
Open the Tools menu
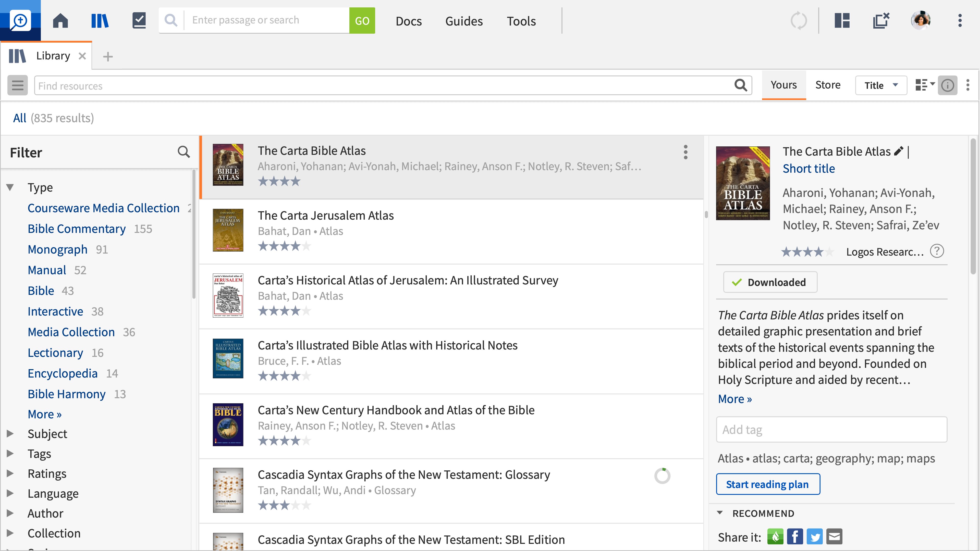click(x=521, y=21)
